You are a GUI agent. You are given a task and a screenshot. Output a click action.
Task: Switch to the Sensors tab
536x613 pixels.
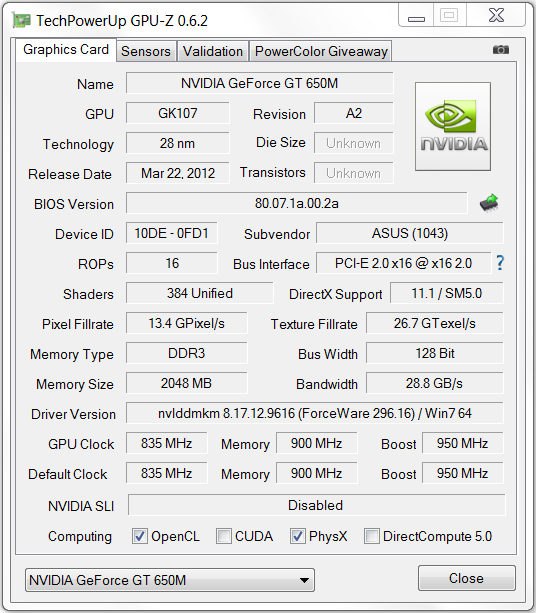[x=146, y=51]
